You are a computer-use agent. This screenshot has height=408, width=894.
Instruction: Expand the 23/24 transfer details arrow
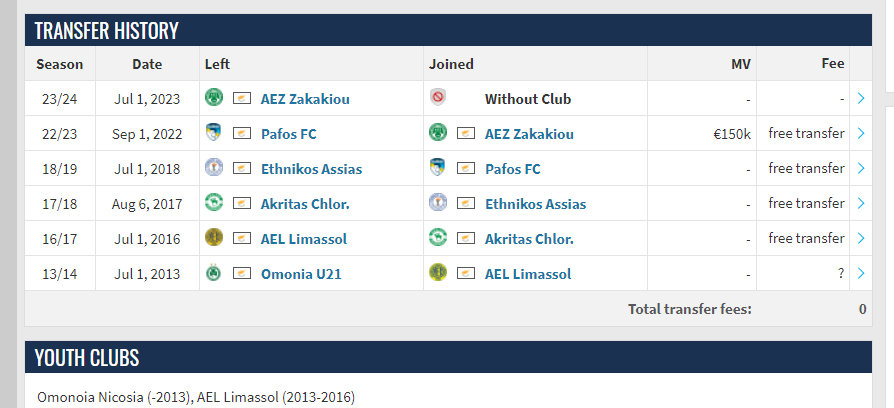tap(861, 98)
